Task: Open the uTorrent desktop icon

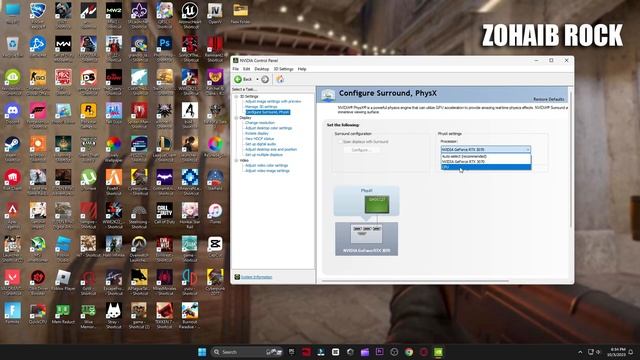Action: 88,181
